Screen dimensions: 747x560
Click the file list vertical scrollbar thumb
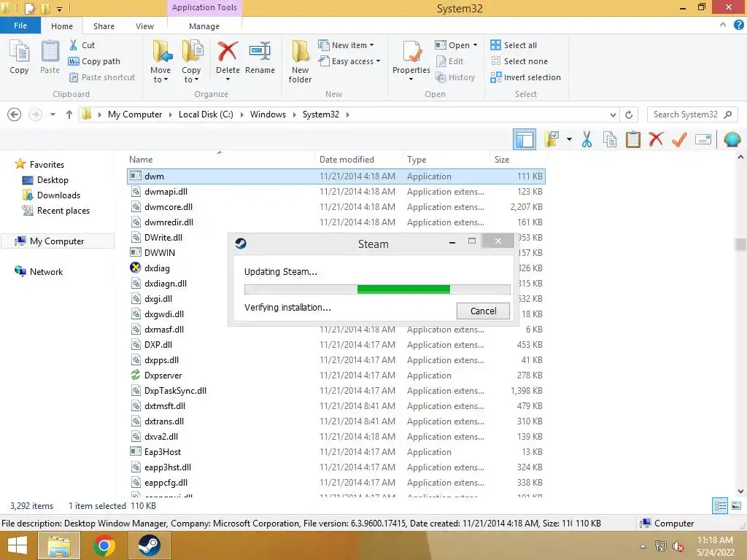[x=740, y=245]
